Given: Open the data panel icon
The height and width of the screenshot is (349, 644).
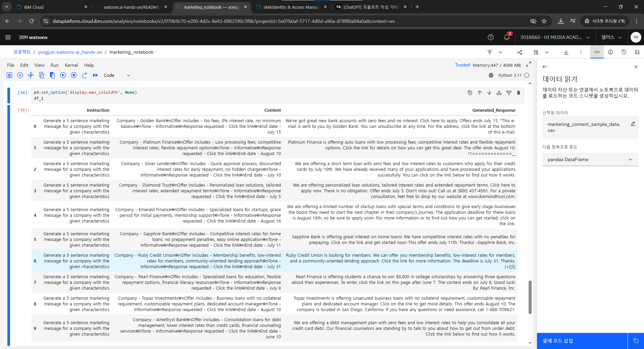Looking at the screenshot, I should pyautogui.click(x=637, y=52).
